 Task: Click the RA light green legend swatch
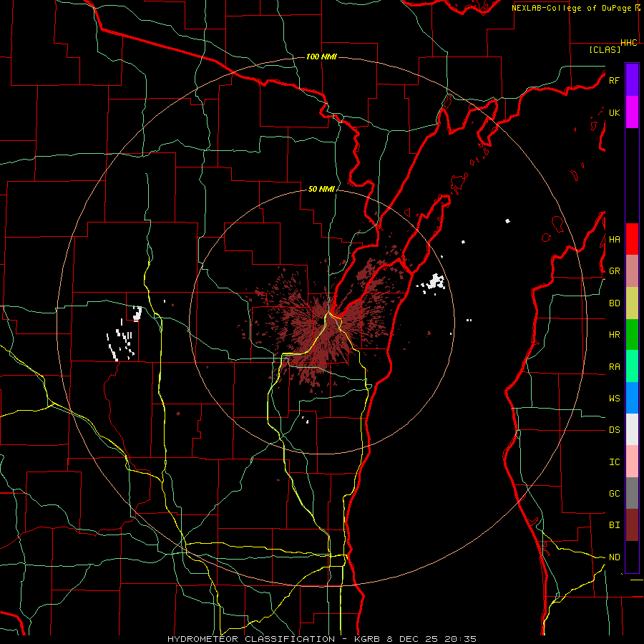coord(632,366)
